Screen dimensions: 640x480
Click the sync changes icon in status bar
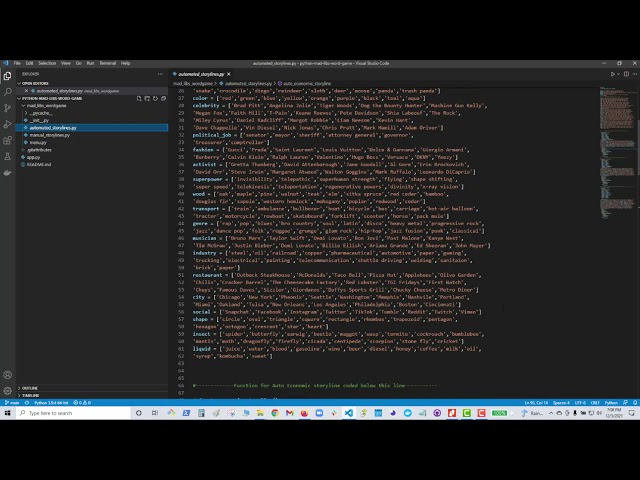pos(27,402)
